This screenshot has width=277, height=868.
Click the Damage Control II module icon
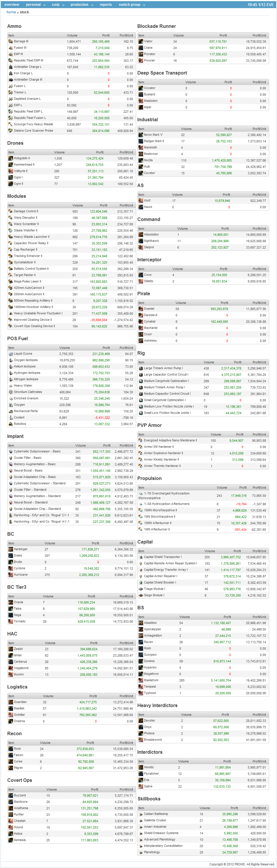(x=11, y=211)
